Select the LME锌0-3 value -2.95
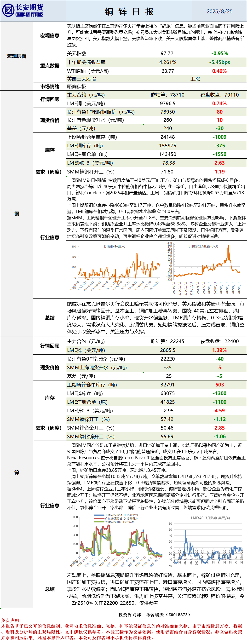This screenshot has width=247, height=644. [167, 410]
